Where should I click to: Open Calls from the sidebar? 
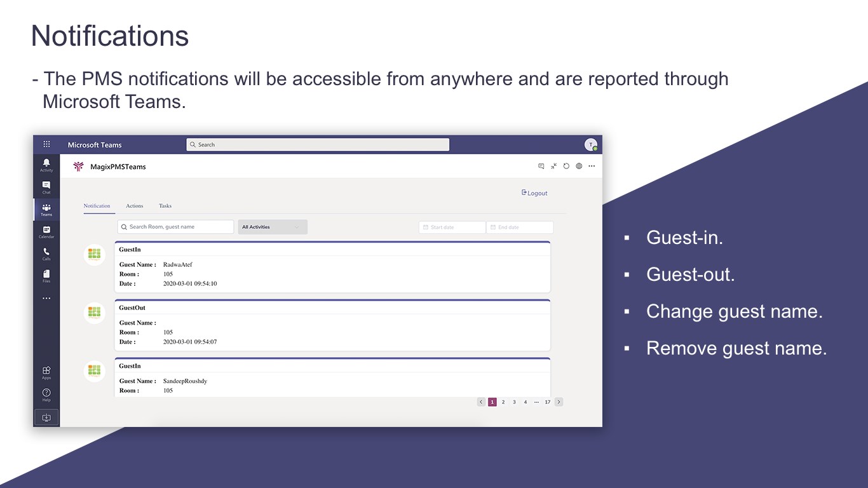click(x=46, y=254)
